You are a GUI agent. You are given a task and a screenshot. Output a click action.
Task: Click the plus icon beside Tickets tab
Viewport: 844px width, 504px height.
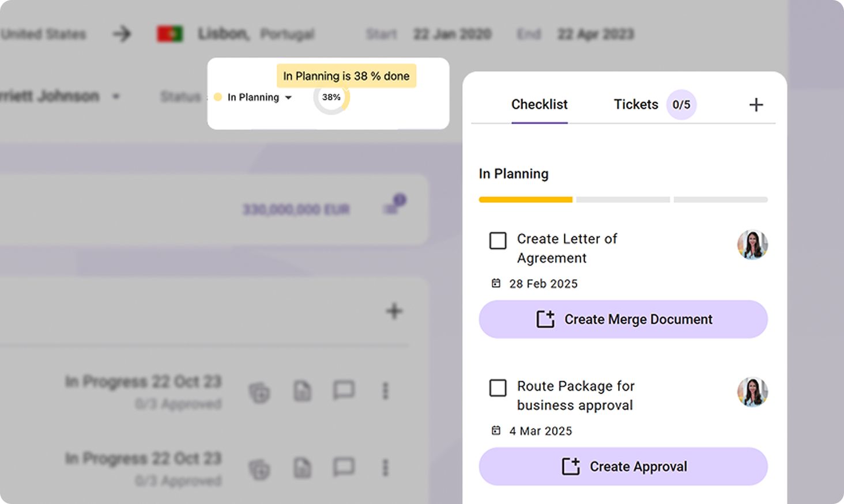756,105
